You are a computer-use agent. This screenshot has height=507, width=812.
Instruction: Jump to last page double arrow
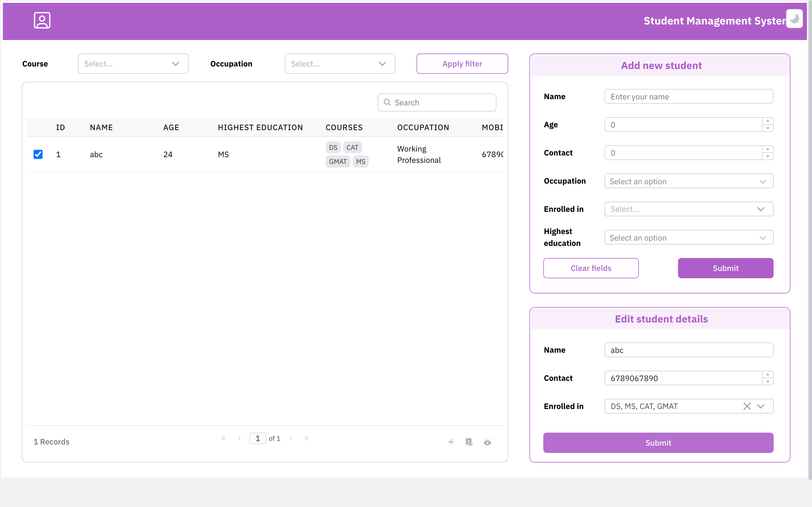pyautogui.click(x=306, y=438)
